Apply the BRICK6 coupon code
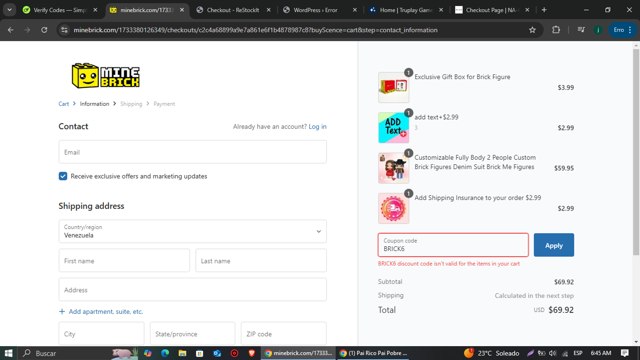The height and width of the screenshot is (360, 640). 553,245
